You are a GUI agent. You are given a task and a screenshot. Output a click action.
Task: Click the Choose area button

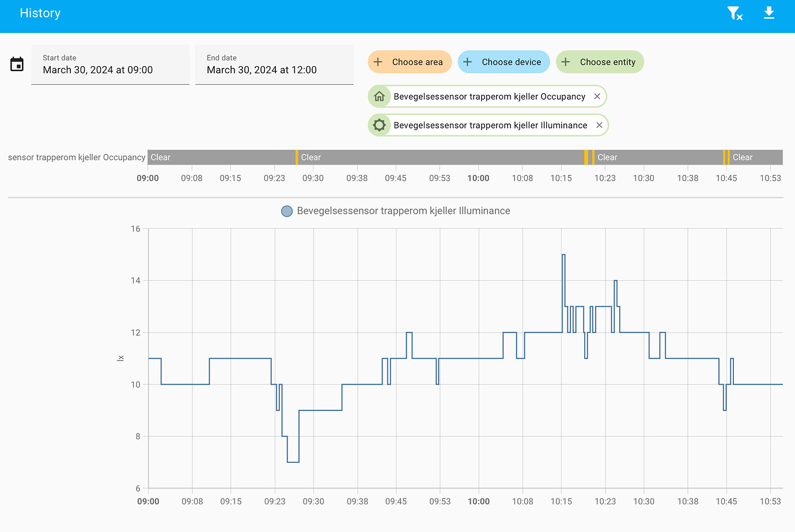click(410, 62)
